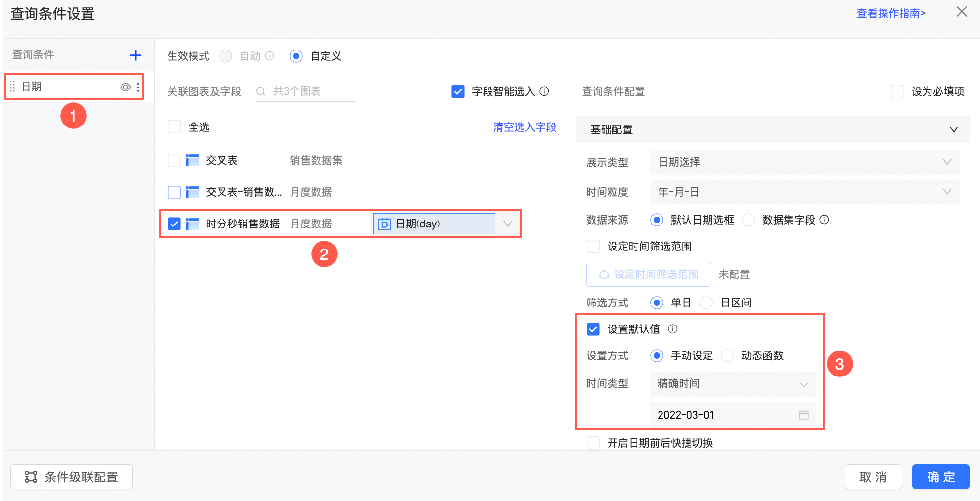
Task: Open 时间类型 dropdown showing 精确时间
Action: click(x=733, y=384)
